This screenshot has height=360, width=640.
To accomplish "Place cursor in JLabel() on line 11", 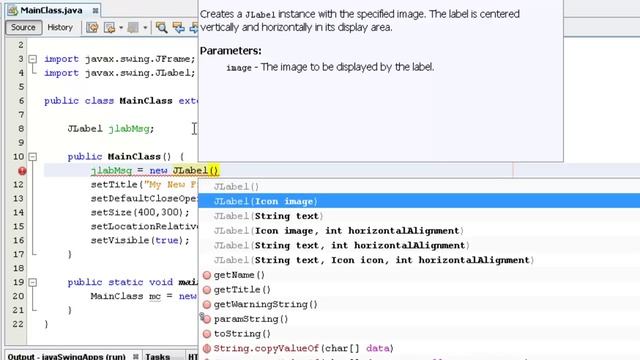I will pyautogui.click(x=196, y=171).
